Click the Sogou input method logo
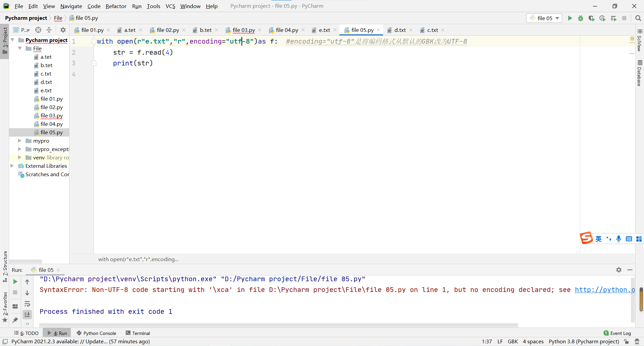 pyautogui.click(x=586, y=238)
